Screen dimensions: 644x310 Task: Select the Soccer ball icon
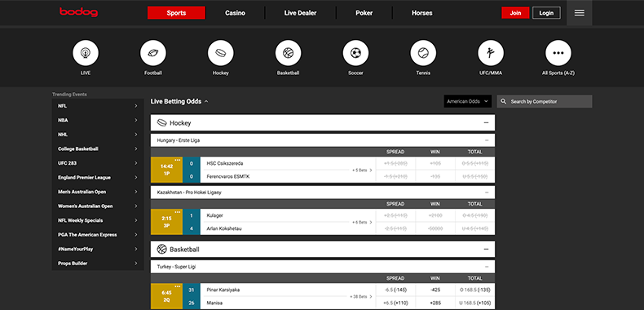point(355,53)
